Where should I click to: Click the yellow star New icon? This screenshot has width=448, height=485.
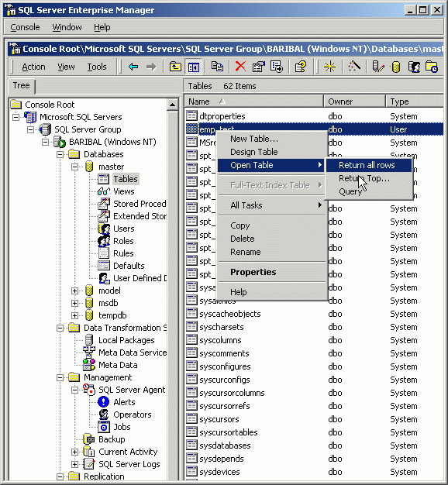[330, 67]
